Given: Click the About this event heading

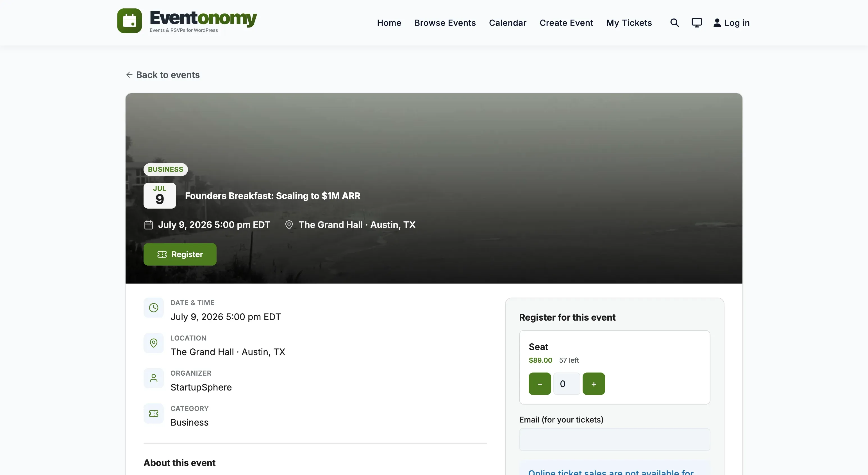Looking at the screenshot, I should pos(179,463).
